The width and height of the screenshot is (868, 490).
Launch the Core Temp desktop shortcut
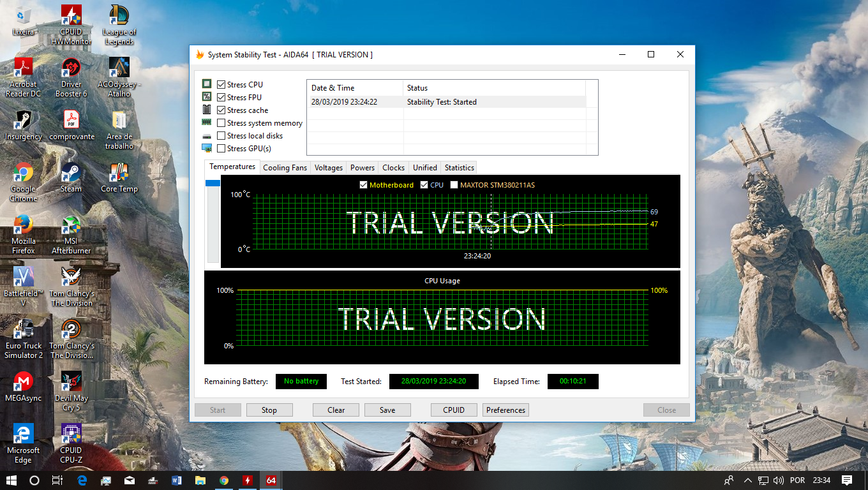tap(119, 177)
